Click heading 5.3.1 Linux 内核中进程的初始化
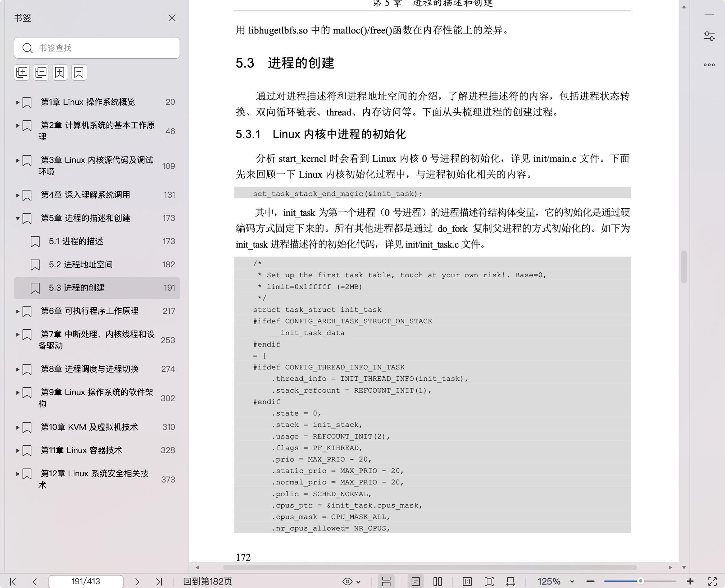The height and width of the screenshot is (588, 725). [x=321, y=134]
